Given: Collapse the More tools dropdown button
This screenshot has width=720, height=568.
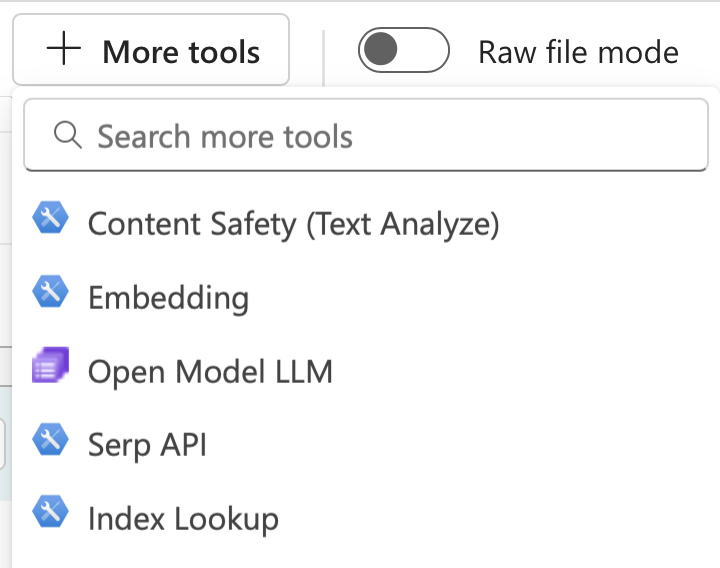Looking at the screenshot, I should 151,50.
